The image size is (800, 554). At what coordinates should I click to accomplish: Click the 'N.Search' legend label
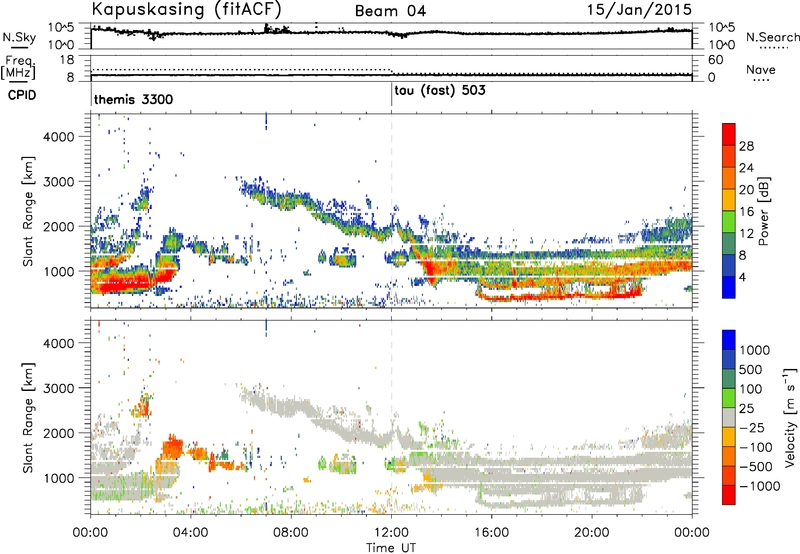point(773,37)
